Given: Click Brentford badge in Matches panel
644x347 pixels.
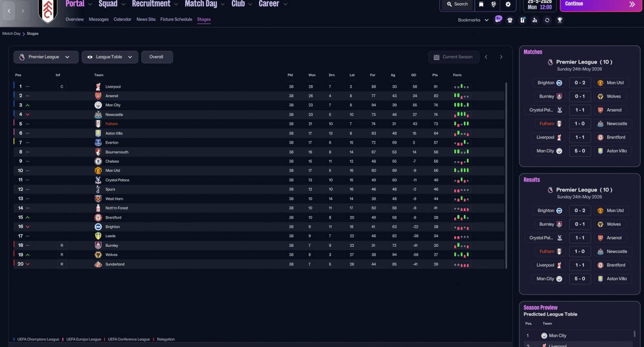Looking at the screenshot, I should point(600,137).
